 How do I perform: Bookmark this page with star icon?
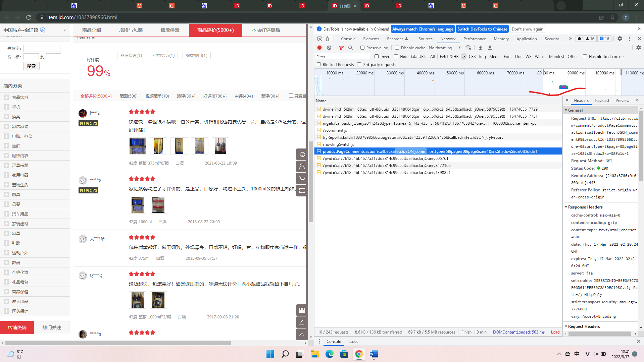(612, 17)
